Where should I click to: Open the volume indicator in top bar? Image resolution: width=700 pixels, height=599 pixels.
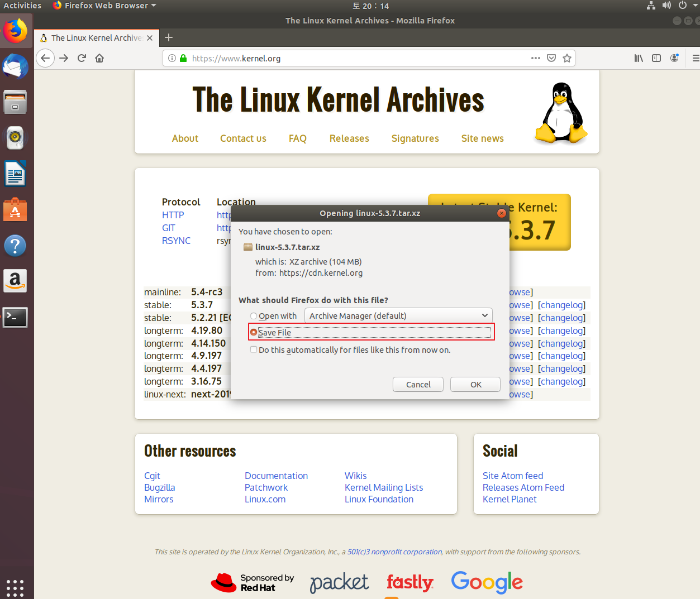(x=666, y=6)
